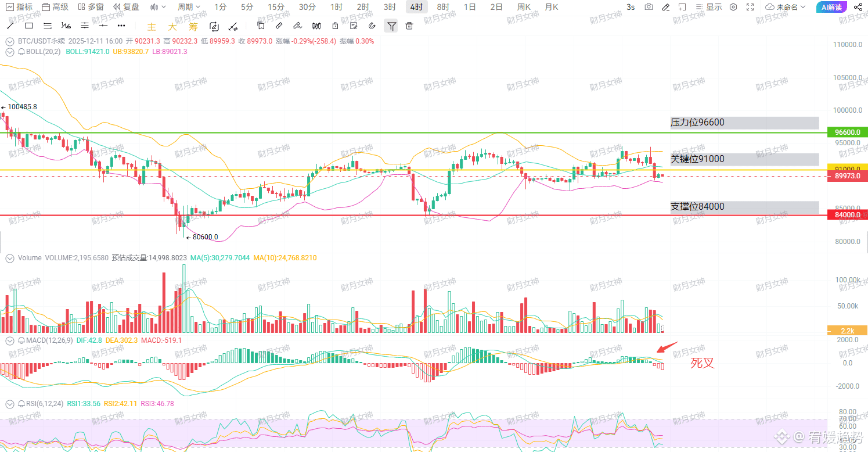Open chart settings hexagon gear icon
Image resolution: width=868 pixels, height=452 pixels.
[733, 7]
